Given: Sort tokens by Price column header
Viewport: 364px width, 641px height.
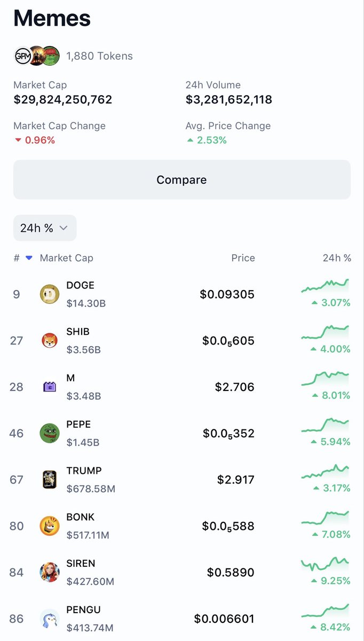Looking at the screenshot, I should click(x=243, y=259).
